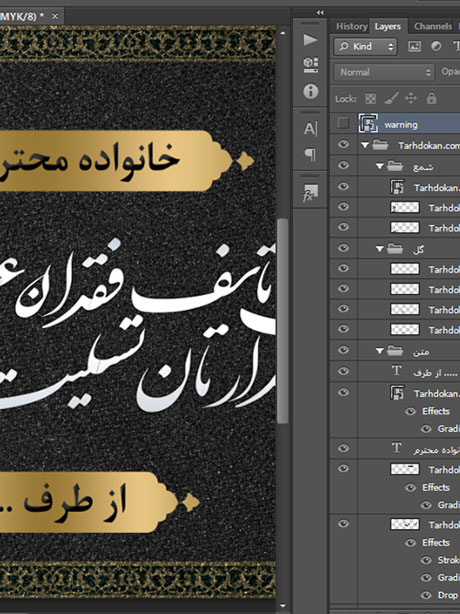
Task: Switch to the Channels tab
Action: click(x=433, y=26)
